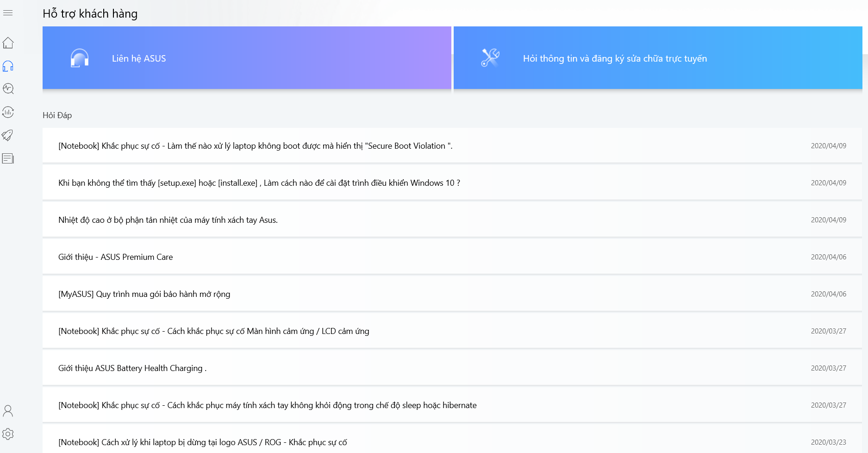Screen dimensions: 868x453
Task: Click the Hỏi Đáp section heading
Action: 57,115
